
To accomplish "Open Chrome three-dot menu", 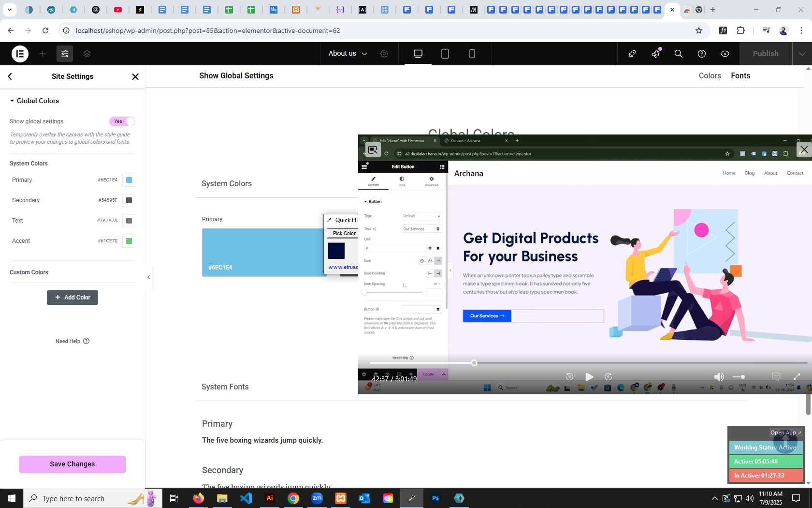I will (801, 30).
